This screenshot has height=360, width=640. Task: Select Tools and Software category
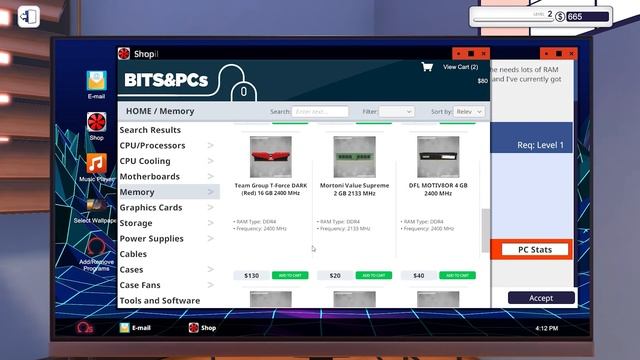(x=160, y=300)
